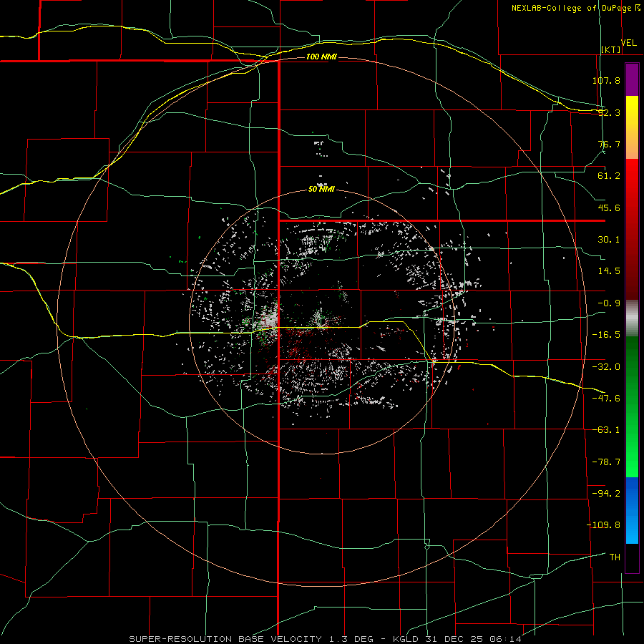Image resolution: width=644 pixels, height=644 pixels.
Task: Click the -47.6 velocity scale value
Action: (606, 399)
